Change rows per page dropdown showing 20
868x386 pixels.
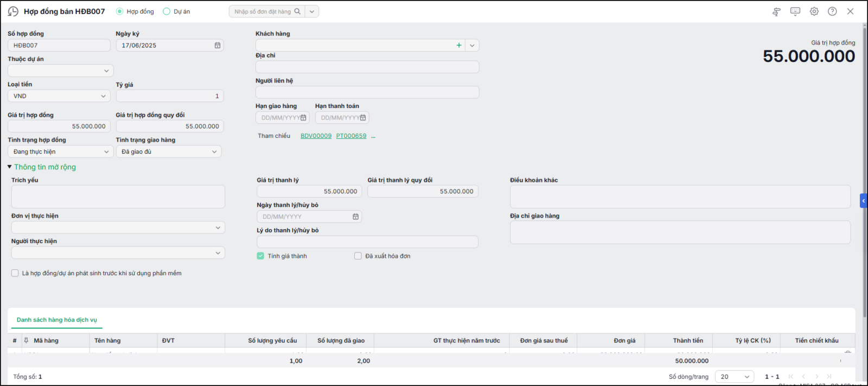tap(735, 376)
